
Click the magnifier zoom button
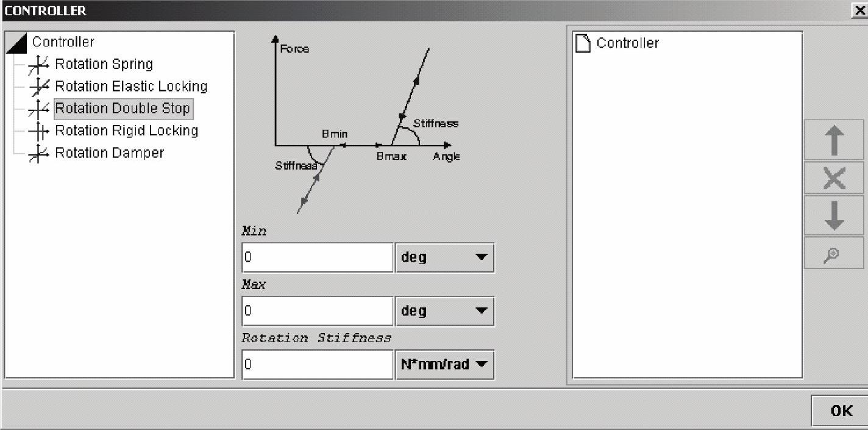click(833, 253)
